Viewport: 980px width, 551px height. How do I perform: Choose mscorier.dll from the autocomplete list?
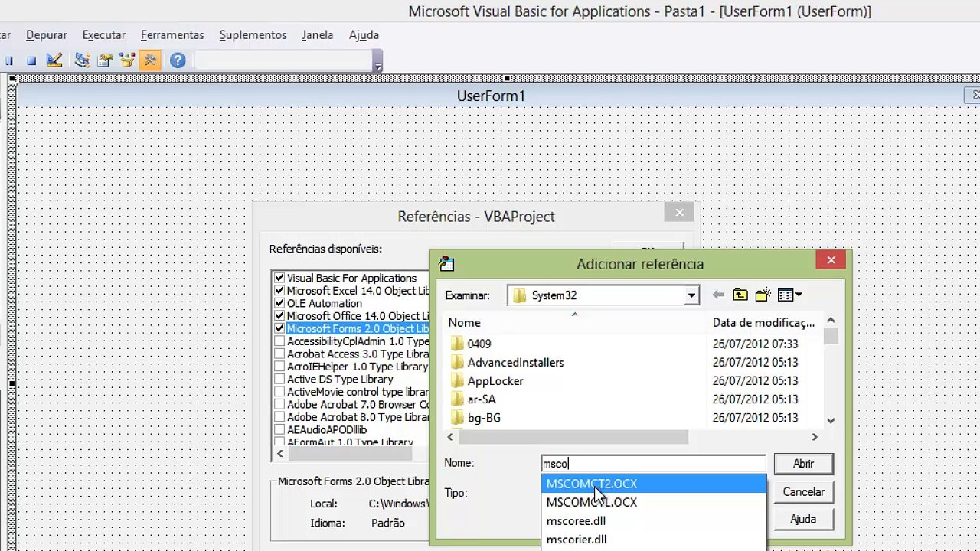[654, 540]
